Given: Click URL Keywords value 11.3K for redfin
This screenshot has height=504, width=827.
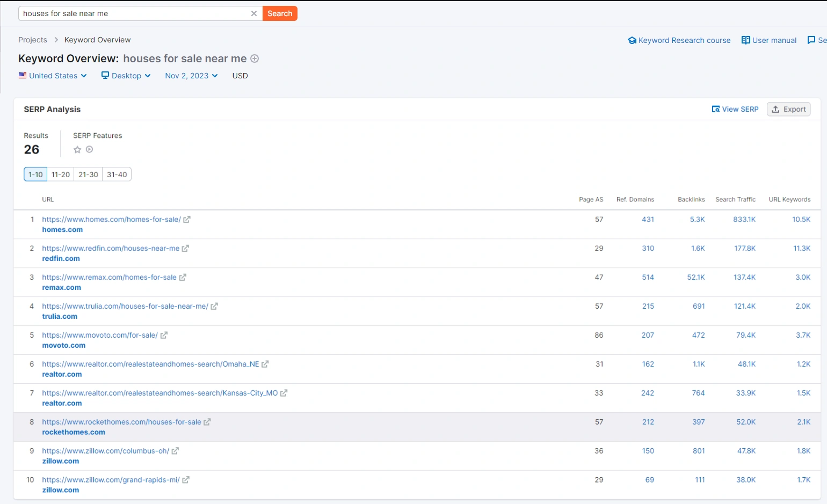Looking at the screenshot, I should point(802,249).
